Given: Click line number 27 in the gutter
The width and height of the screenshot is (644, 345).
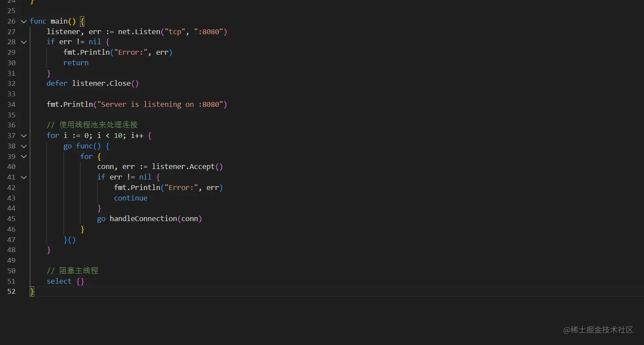Looking at the screenshot, I should pyautogui.click(x=11, y=32).
